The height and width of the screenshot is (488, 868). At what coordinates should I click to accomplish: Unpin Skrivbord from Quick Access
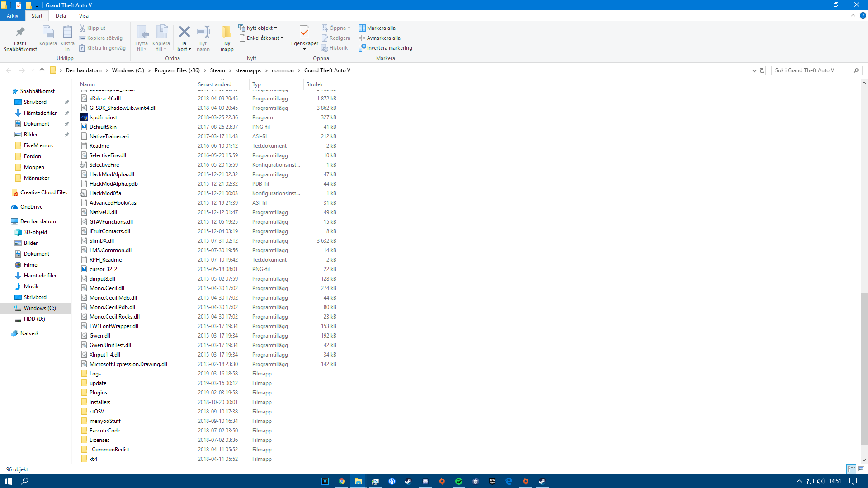pos(66,102)
